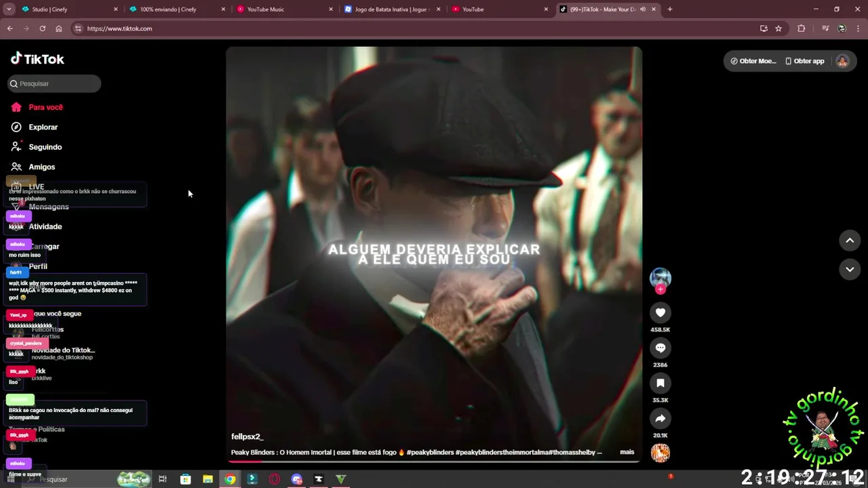The width and height of the screenshot is (868, 488).
Task: Open the Atividade notifications
Action: pos(45,226)
